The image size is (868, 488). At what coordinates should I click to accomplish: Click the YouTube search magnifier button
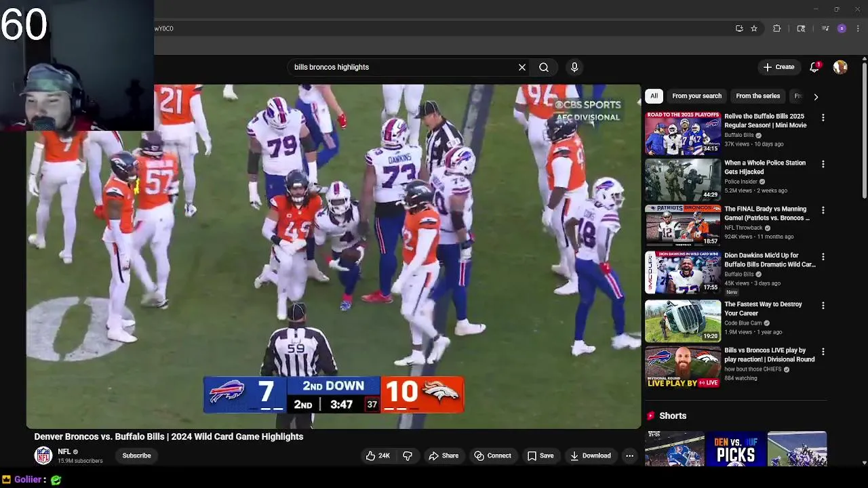pos(543,67)
